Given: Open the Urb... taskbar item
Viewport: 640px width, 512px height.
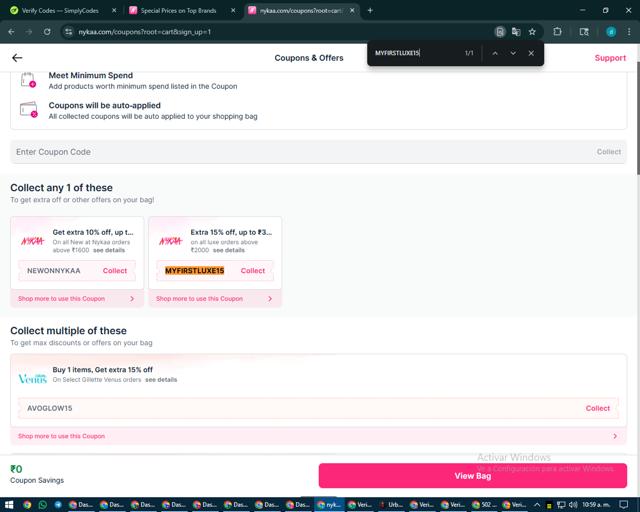Looking at the screenshot, I should point(391,505).
